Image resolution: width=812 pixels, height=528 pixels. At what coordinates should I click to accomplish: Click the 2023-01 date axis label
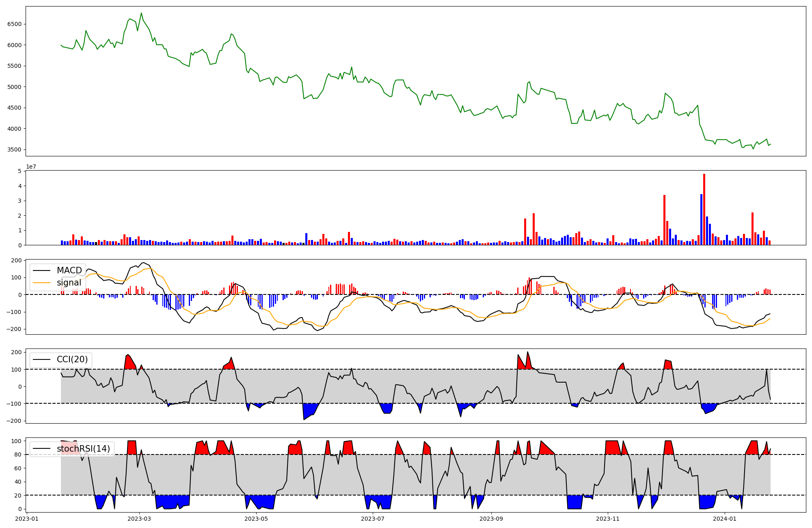(27, 519)
